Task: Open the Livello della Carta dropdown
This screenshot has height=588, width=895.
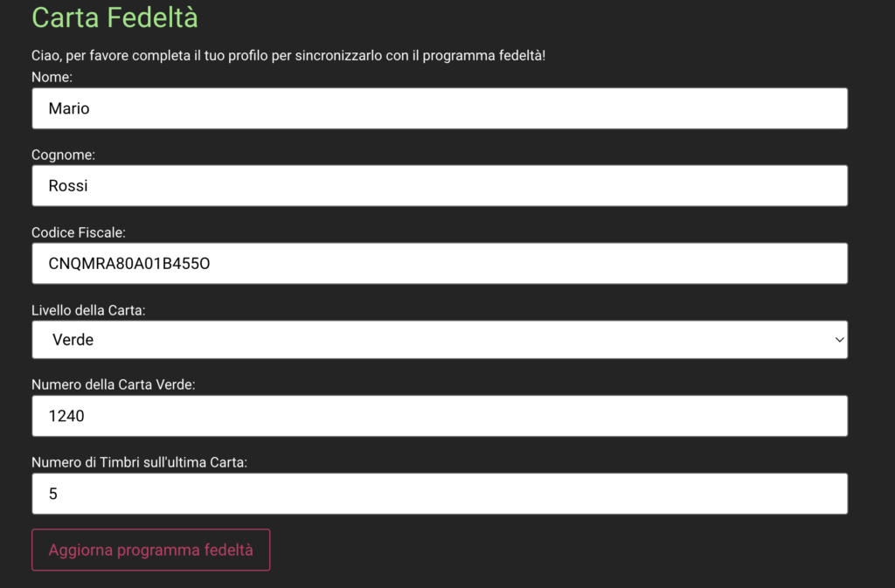Action: 439,340
